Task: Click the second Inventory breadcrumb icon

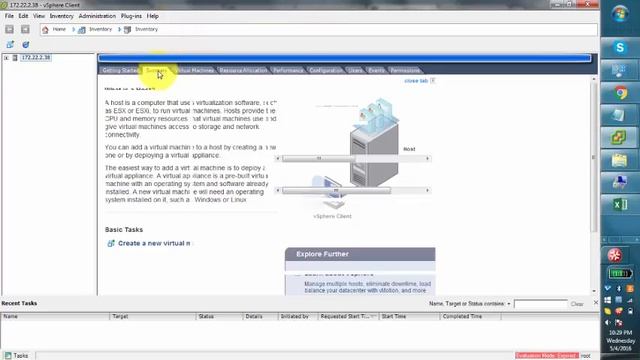Action: click(127, 29)
